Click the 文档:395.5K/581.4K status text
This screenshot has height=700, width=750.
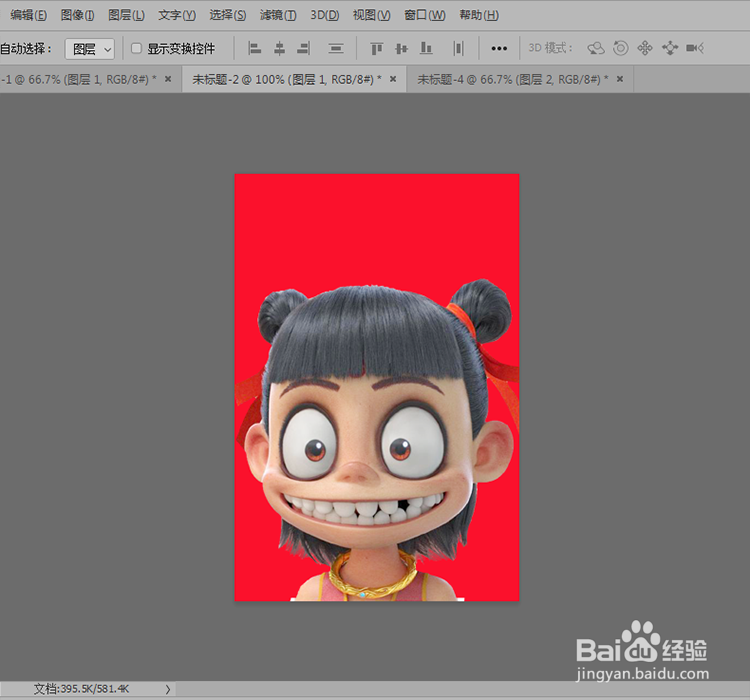coord(81,689)
